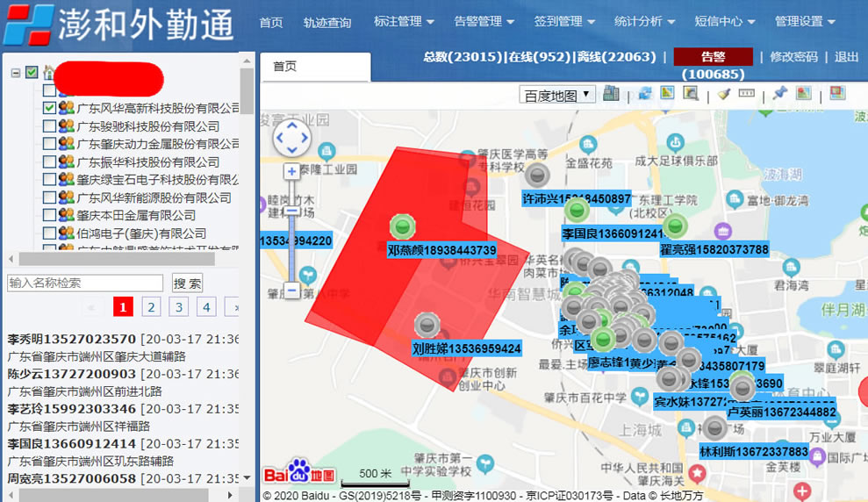The image size is (868, 502).
Task: Check the 广东骏驰科技股份有限公司 checkbox
Action: point(49,125)
